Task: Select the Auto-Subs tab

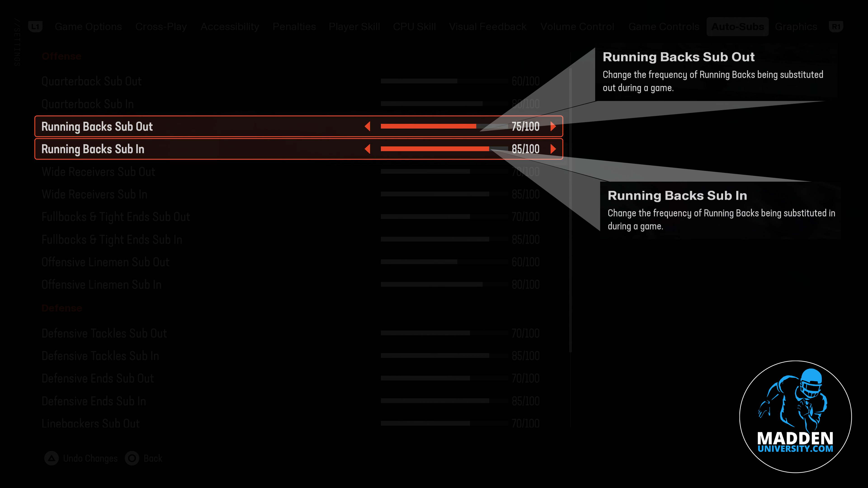Action: pos(737,27)
